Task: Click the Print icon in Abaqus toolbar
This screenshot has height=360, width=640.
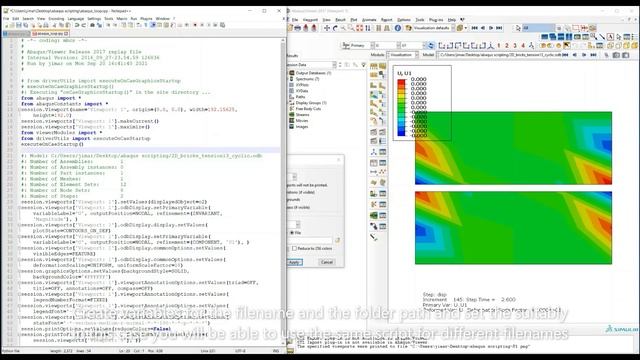Action: [x=298, y=28]
